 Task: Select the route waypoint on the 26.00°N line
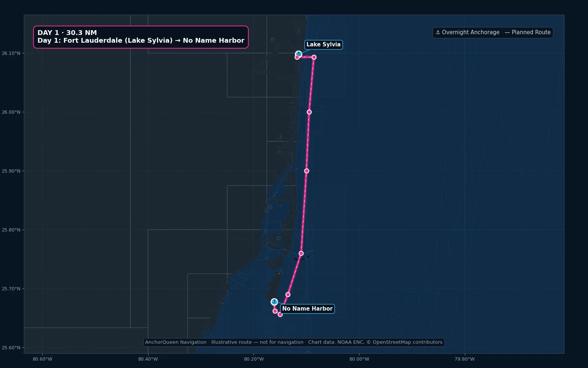tap(309, 112)
